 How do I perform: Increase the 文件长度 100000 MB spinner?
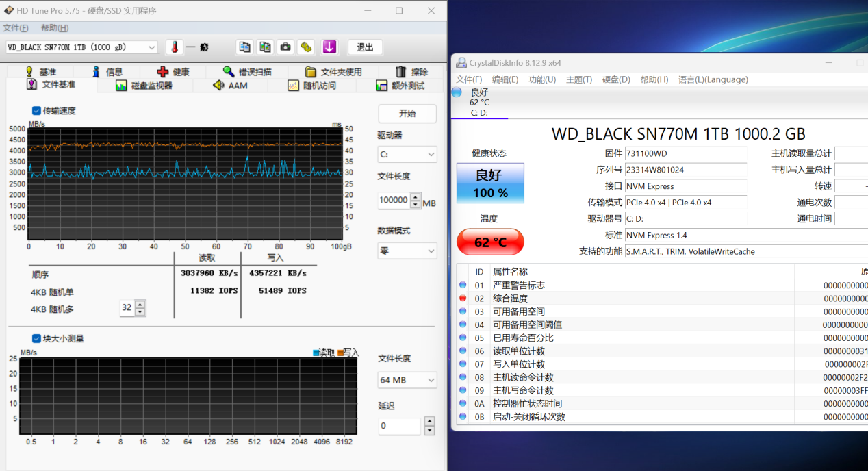pyautogui.click(x=416, y=196)
